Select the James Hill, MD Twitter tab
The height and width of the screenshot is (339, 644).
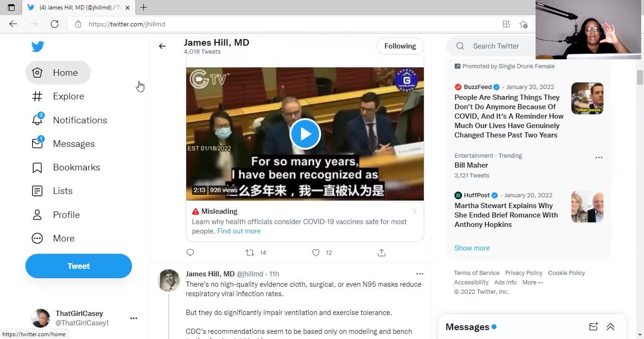(79, 8)
